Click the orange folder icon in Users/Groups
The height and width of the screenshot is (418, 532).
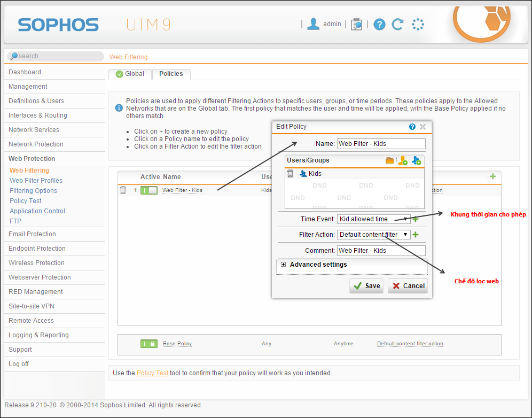pyautogui.click(x=390, y=160)
